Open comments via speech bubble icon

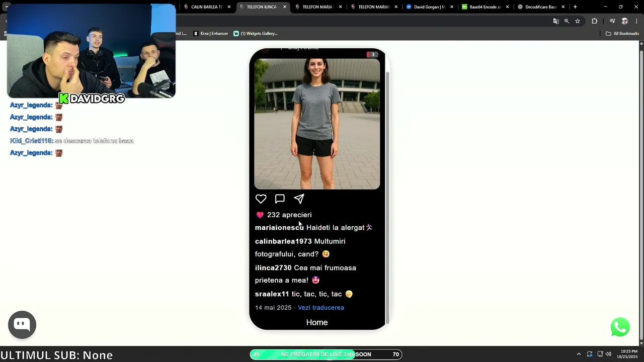[x=280, y=199]
